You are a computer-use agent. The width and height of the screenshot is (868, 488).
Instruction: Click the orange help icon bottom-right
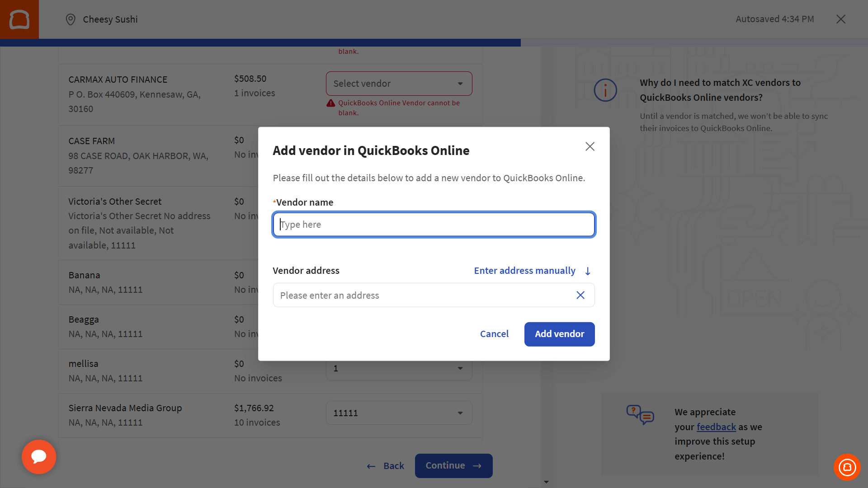(x=847, y=467)
